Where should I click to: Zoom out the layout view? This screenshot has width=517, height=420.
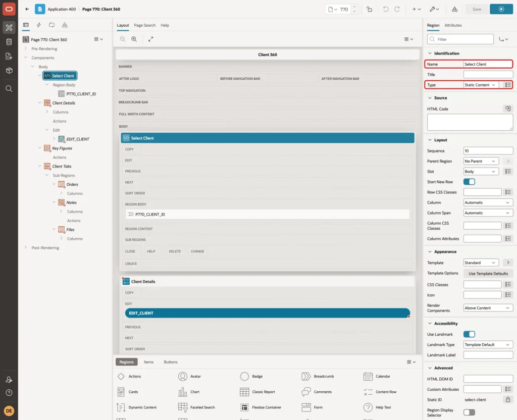(123, 39)
